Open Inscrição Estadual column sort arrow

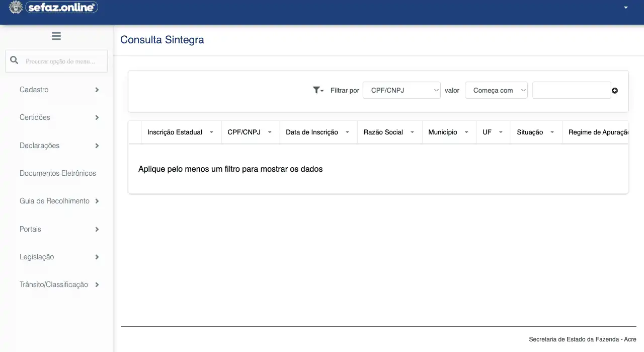211,132
